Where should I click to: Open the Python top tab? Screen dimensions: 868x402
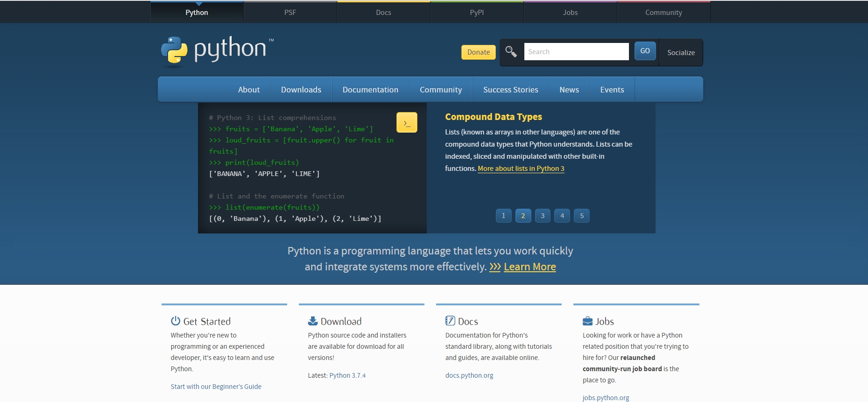[197, 12]
